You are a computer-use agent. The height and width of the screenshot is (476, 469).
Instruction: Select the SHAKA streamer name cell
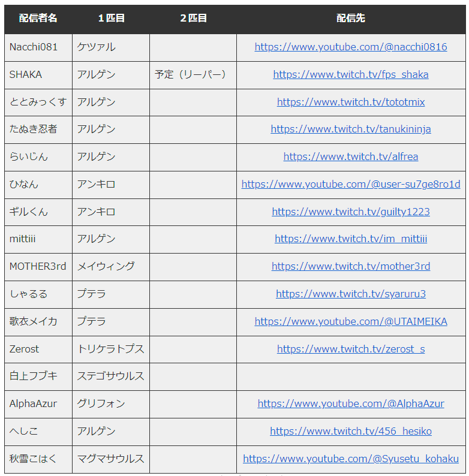coord(38,75)
